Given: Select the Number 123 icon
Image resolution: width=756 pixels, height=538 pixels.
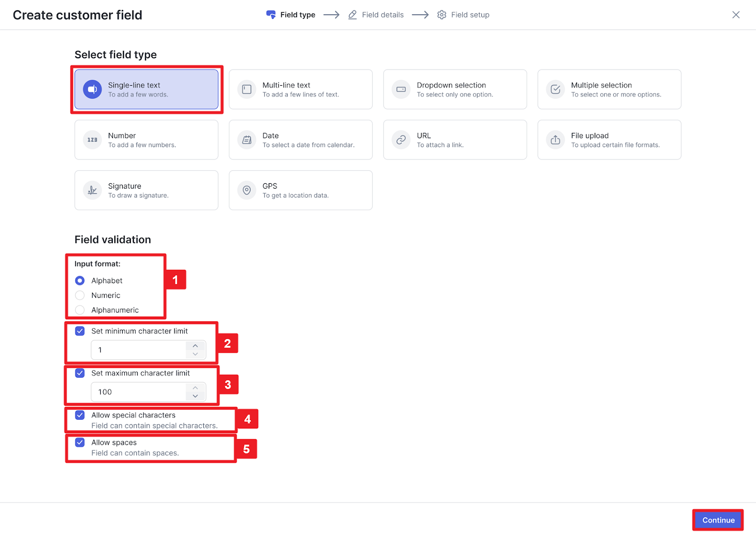Looking at the screenshot, I should click(93, 140).
